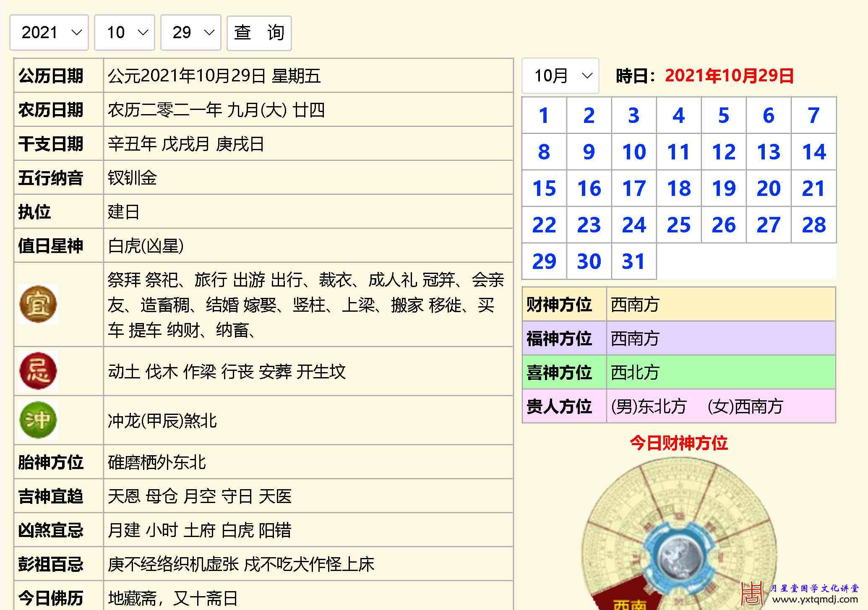Click the 白虎(凶星) cell
Viewport: 868px width, 610px height.
click(308, 245)
